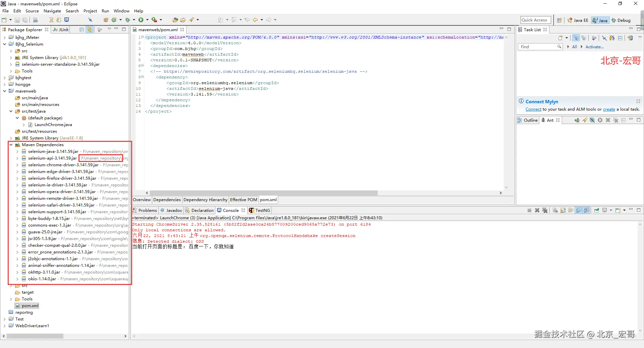Image resolution: width=644 pixels, height=348 pixels.
Task: Toggle Categorized view in Task List
Action: tap(576, 38)
